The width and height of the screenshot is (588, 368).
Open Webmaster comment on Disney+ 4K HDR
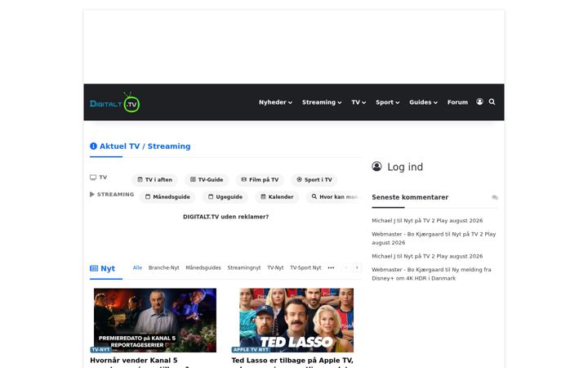(431, 274)
